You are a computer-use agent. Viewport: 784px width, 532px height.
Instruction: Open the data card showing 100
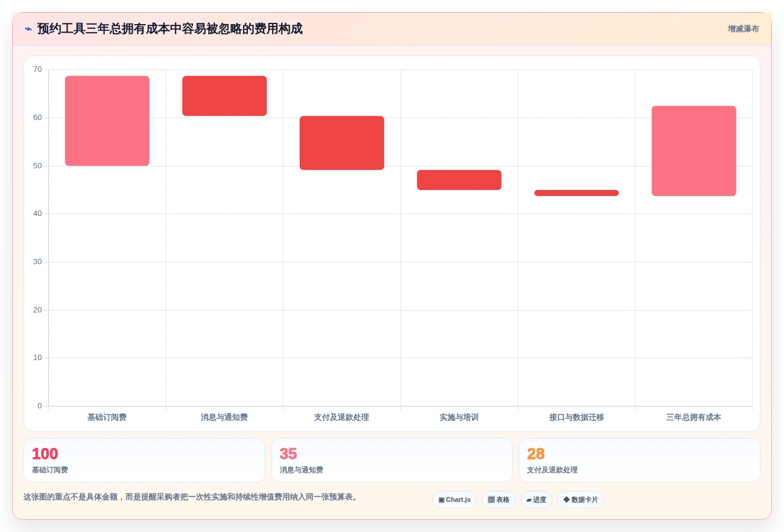(144, 460)
